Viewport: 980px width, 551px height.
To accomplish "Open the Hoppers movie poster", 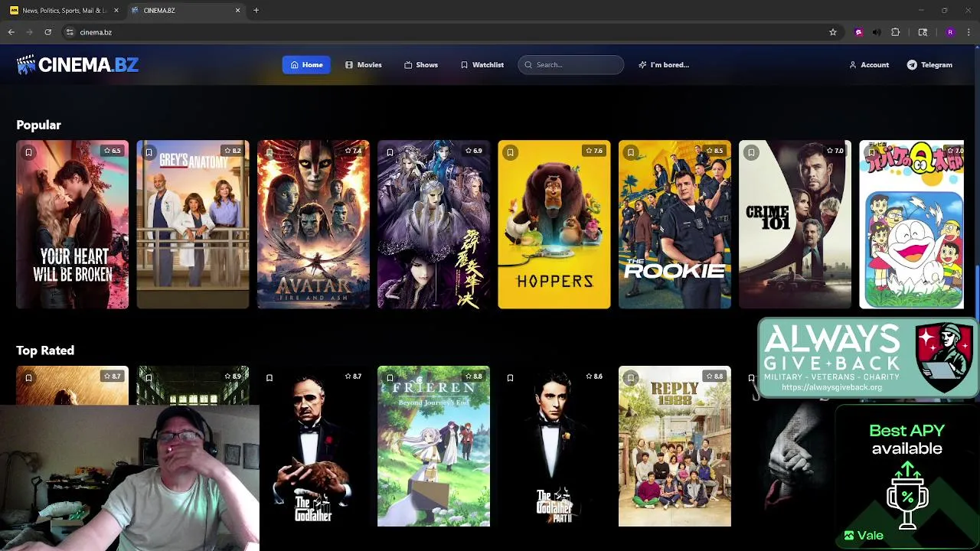I will 554,224.
